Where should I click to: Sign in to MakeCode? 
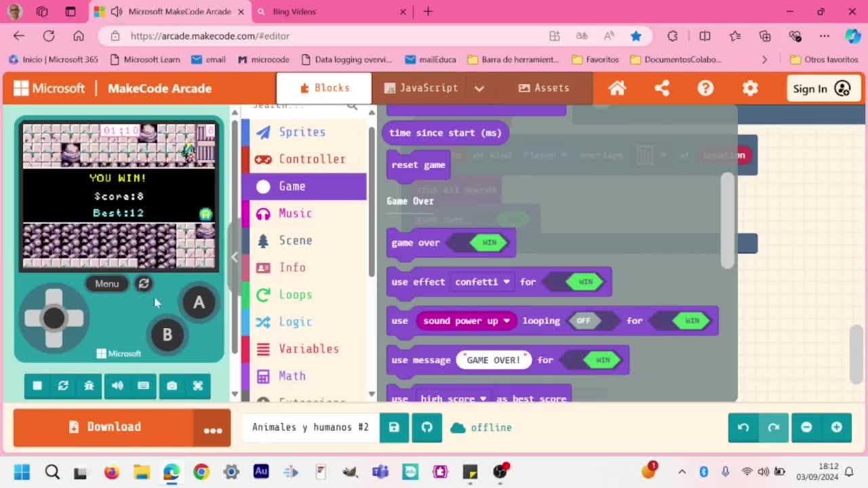pos(823,89)
